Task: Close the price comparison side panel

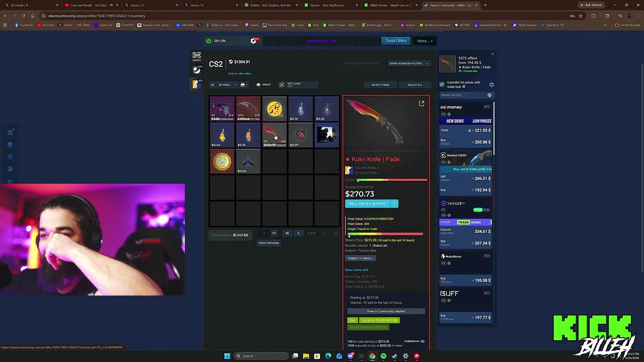Action: (493, 54)
